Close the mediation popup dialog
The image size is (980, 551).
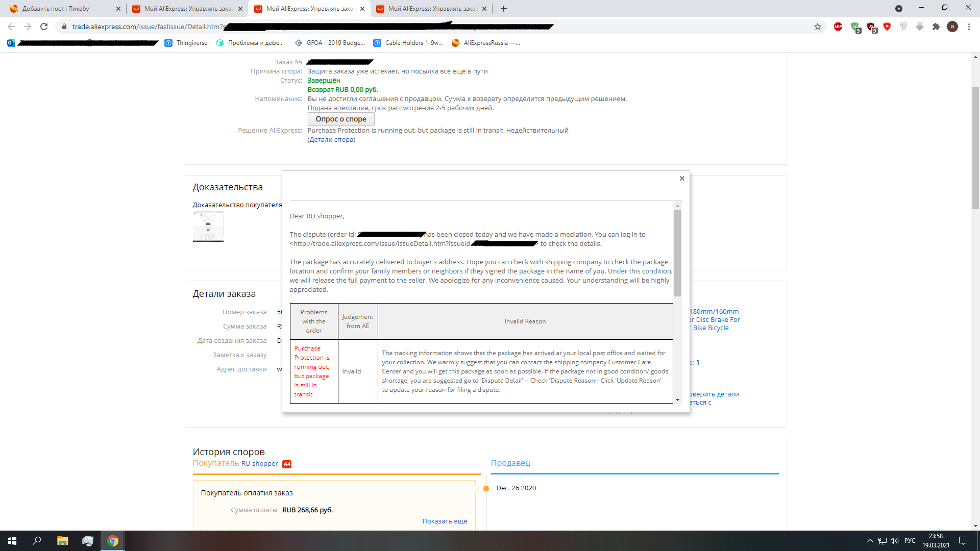[682, 179]
